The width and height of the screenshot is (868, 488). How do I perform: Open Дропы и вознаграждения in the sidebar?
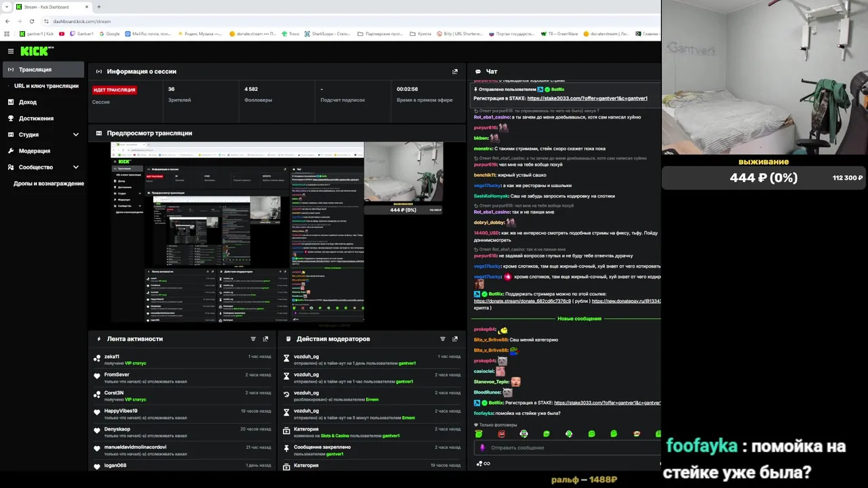click(x=48, y=184)
